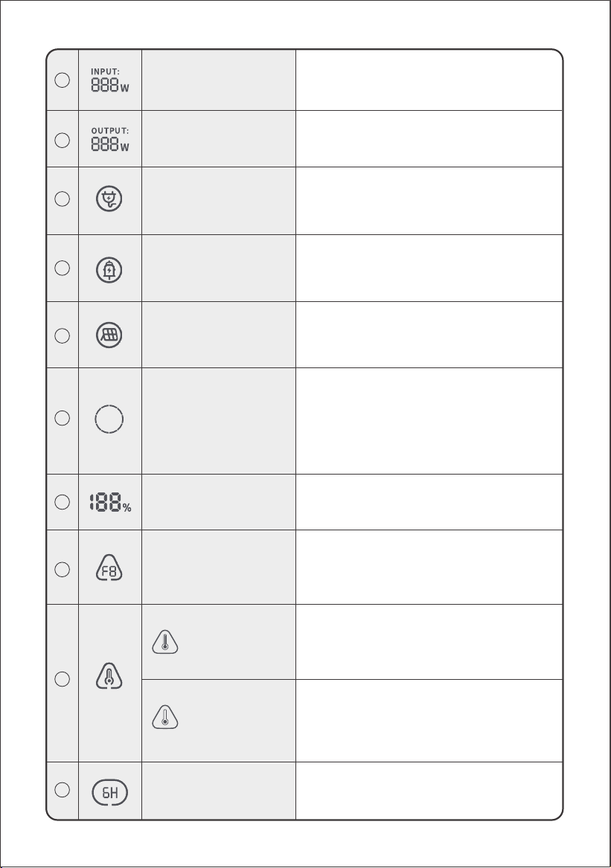Click the empty description cell right of the INPUT row
The width and height of the screenshot is (611, 868).
(429, 80)
